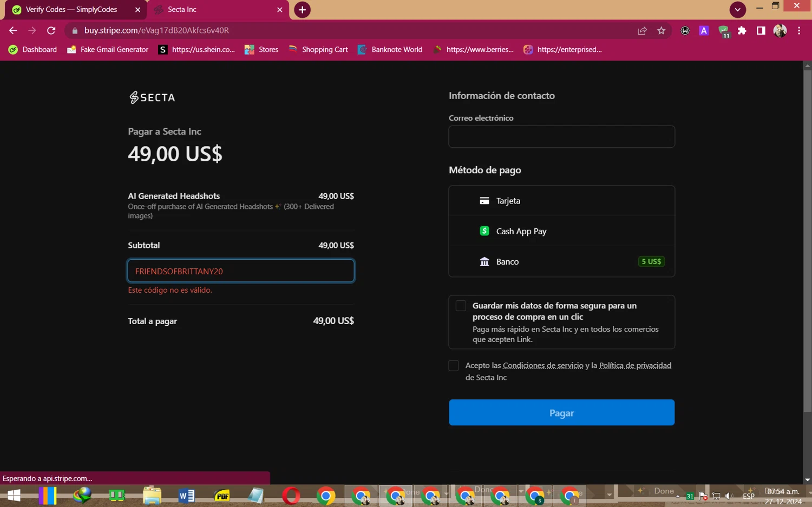Open the tab search dropdown

click(737, 9)
